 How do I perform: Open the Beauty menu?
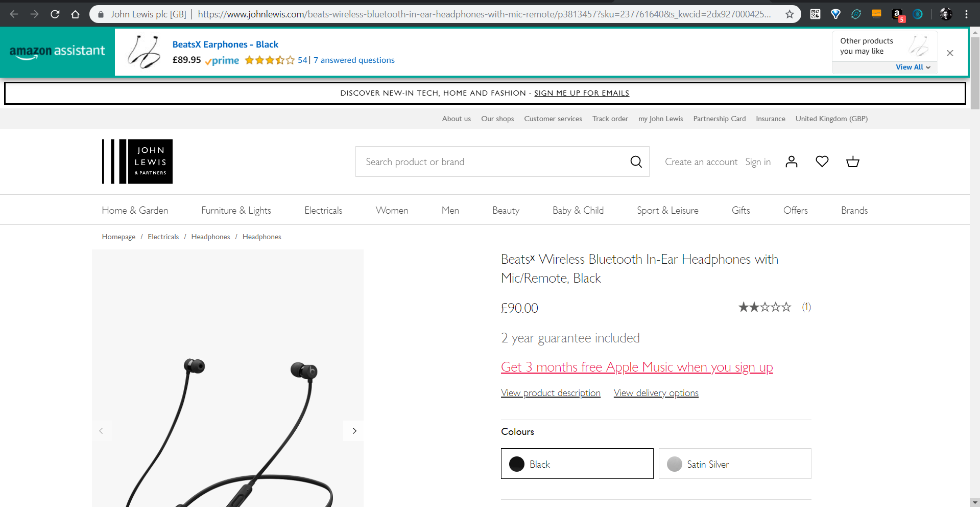pyautogui.click(x=506, y=210)
